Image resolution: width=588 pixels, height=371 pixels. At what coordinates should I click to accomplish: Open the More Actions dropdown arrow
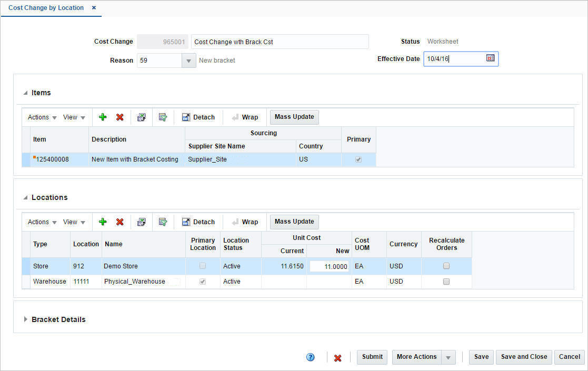(448, 357)
